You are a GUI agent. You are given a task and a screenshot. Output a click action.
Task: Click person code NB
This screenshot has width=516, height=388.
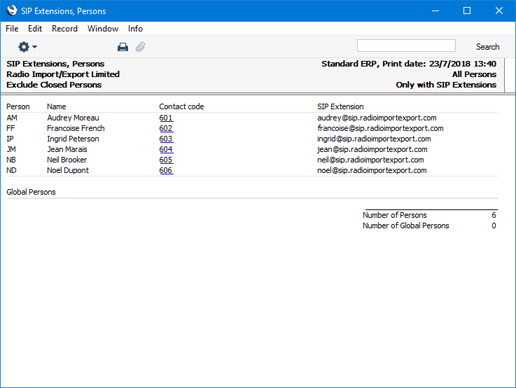click(x=11, y=160)
